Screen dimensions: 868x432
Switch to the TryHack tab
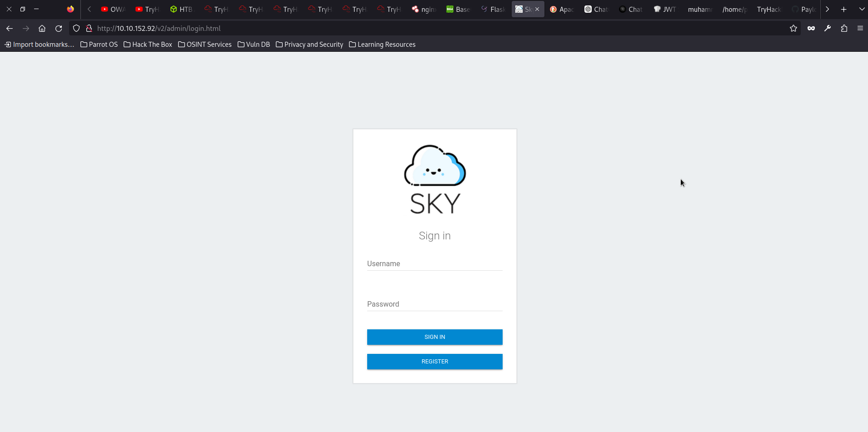click(x=769, y=9)
